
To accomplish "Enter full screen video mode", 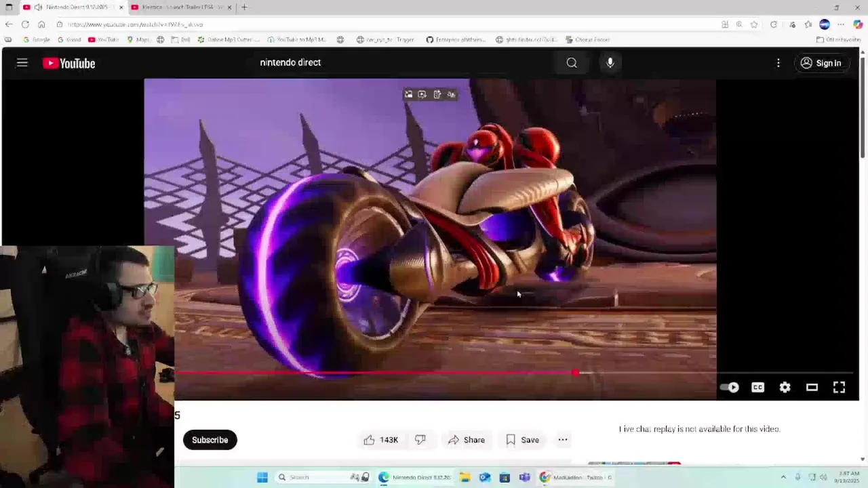I will [839, 387].
